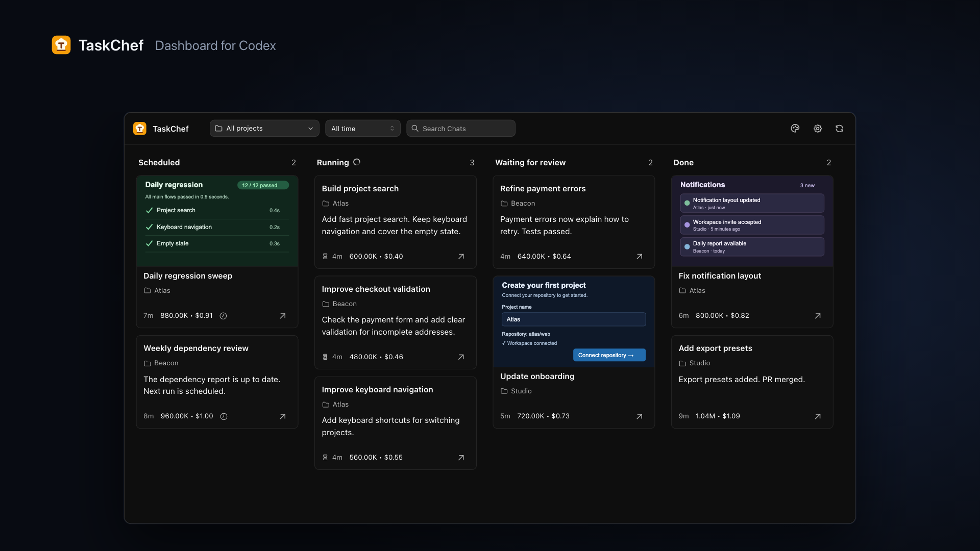Open Weekly dependency review arrow icon
Image resolution: width=980 pixels, height=551 pixels.
pyautogui.click(x=283, y=416)
